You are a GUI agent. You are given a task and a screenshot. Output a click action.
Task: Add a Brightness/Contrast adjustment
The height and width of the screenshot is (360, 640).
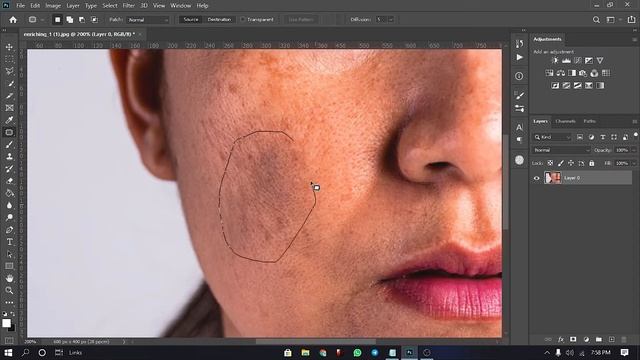coord(555,60)
